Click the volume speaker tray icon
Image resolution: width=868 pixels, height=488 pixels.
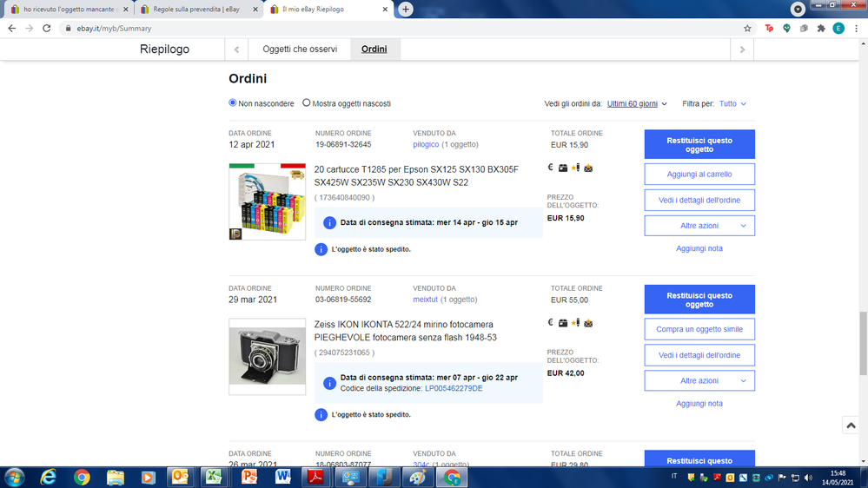tap(808, 478)
